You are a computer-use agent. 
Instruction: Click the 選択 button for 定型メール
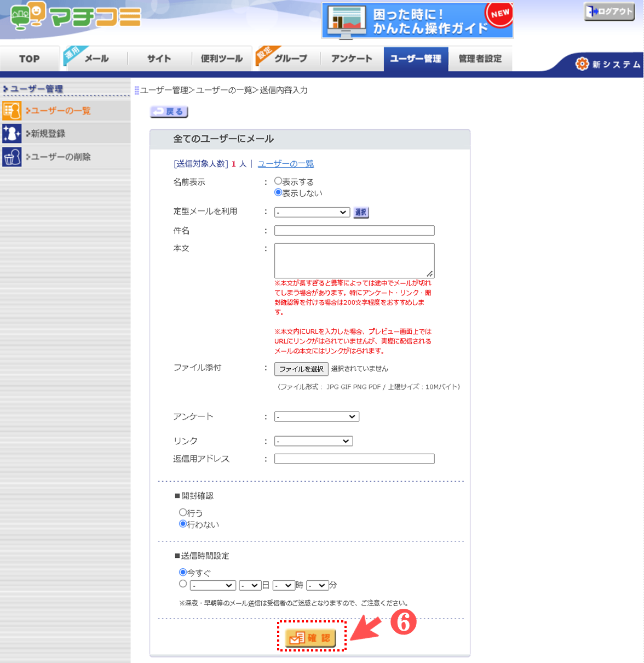point(361,212)
